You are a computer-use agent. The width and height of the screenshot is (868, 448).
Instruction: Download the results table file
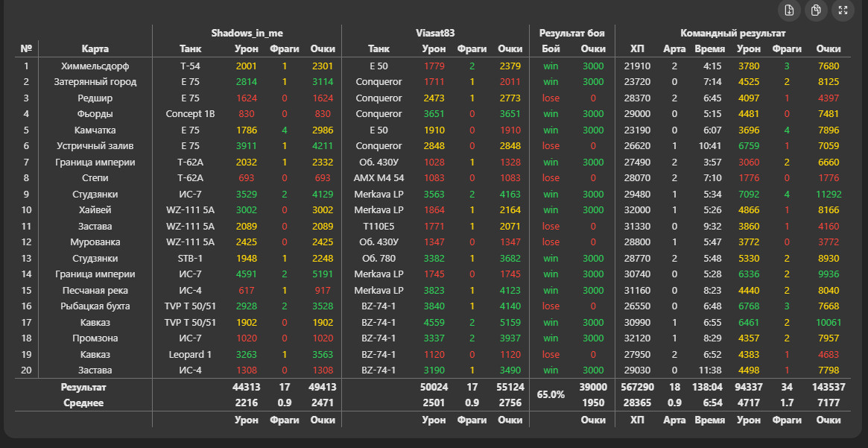(789, 10)
